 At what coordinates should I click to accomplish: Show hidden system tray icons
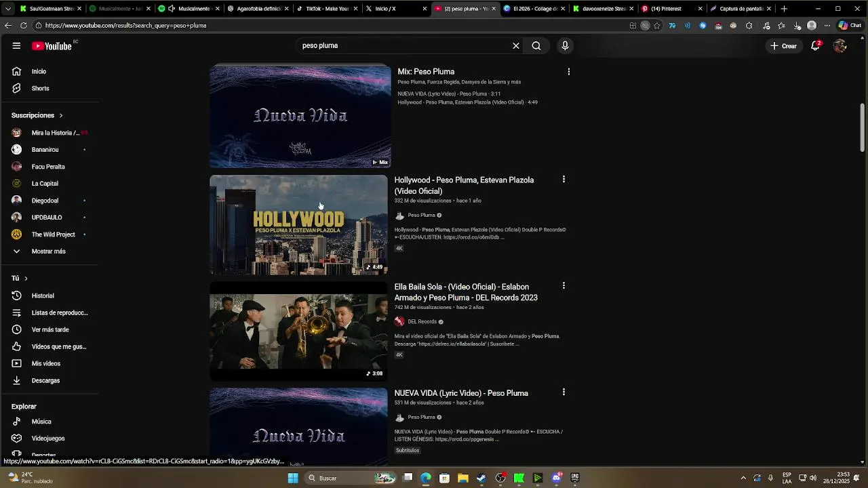(743, 479)
